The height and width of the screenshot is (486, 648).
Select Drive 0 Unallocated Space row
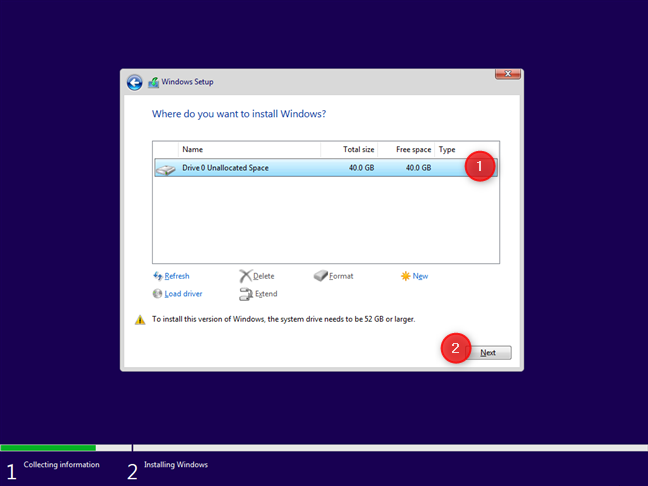(326, 168)
